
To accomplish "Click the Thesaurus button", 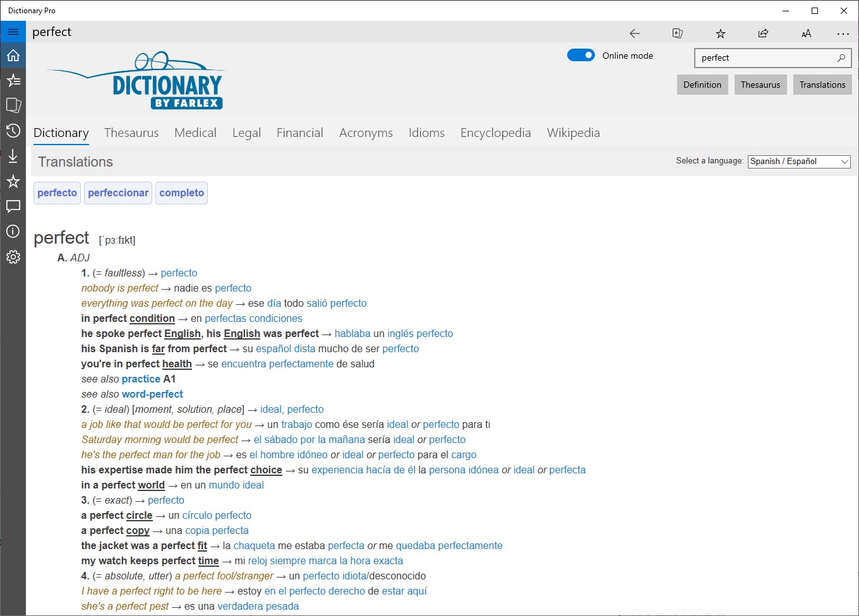I will point(760,84).
